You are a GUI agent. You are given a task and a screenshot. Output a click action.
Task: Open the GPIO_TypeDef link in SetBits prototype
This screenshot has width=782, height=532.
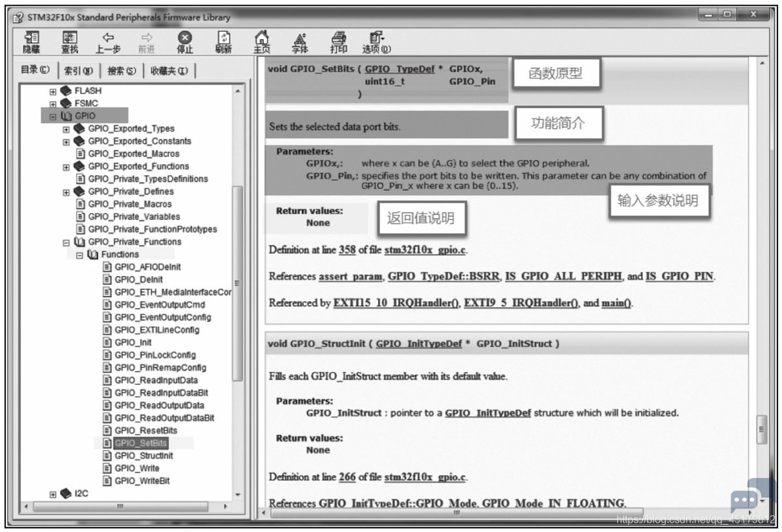tap(399, 69)
